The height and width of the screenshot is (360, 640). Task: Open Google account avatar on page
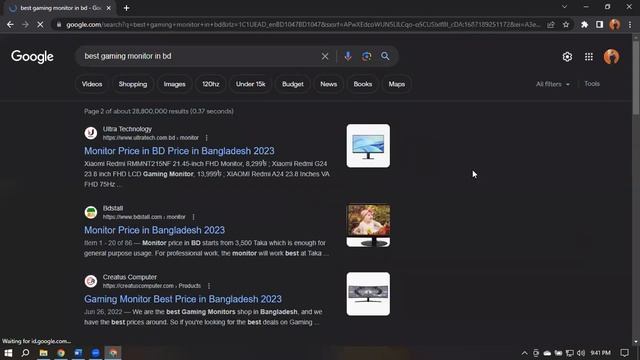click(611, 57)
